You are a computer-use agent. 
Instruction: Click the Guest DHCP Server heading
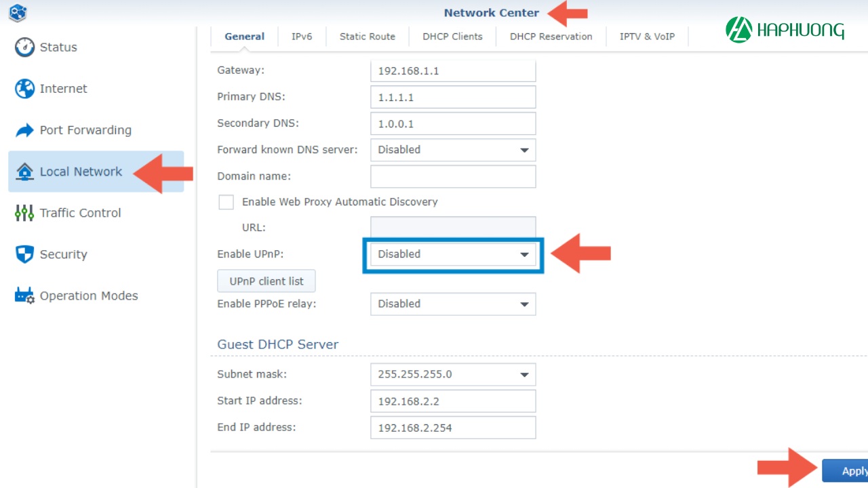pos(277,344)
